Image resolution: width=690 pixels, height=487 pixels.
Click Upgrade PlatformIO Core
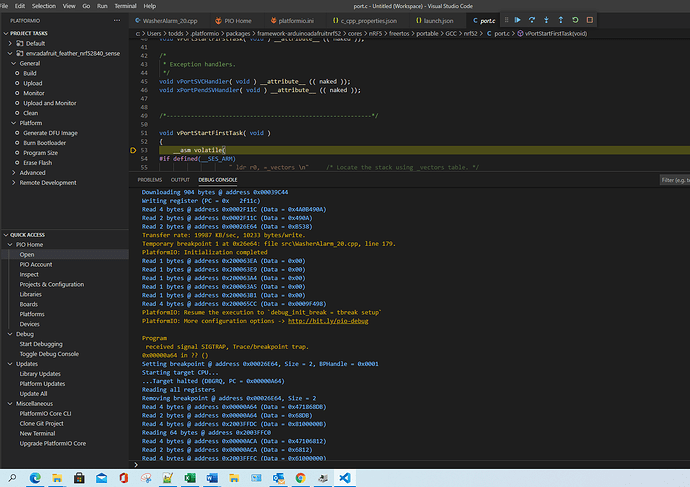tap(53, 443)
